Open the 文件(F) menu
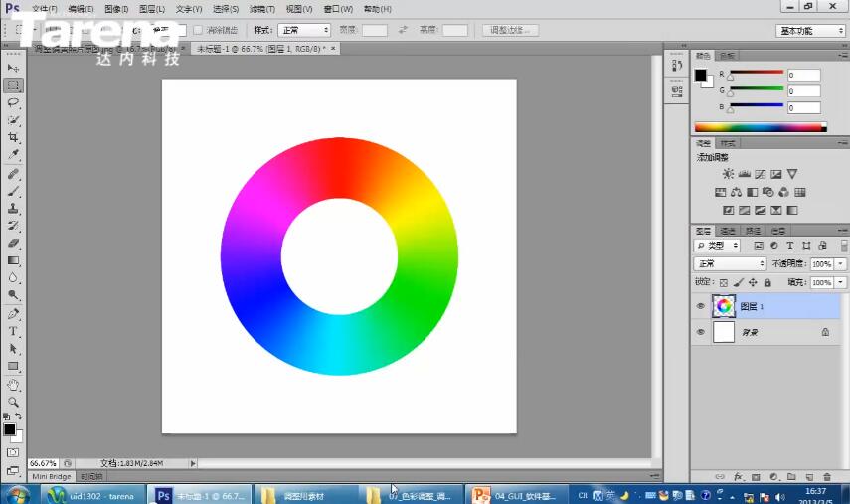850x504 pixels. [x=45, y=9]
